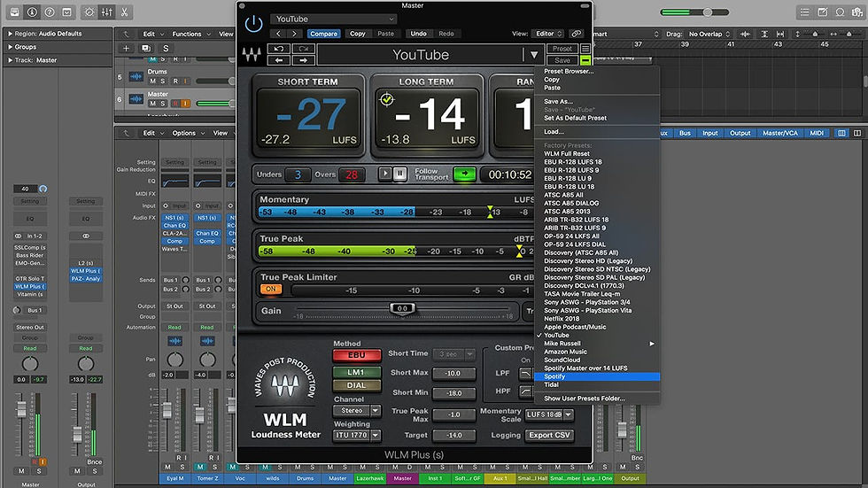This screenshot has width=868, height=488.
Task: Click the Undo button in plugin header
Action: coord(418,34)
